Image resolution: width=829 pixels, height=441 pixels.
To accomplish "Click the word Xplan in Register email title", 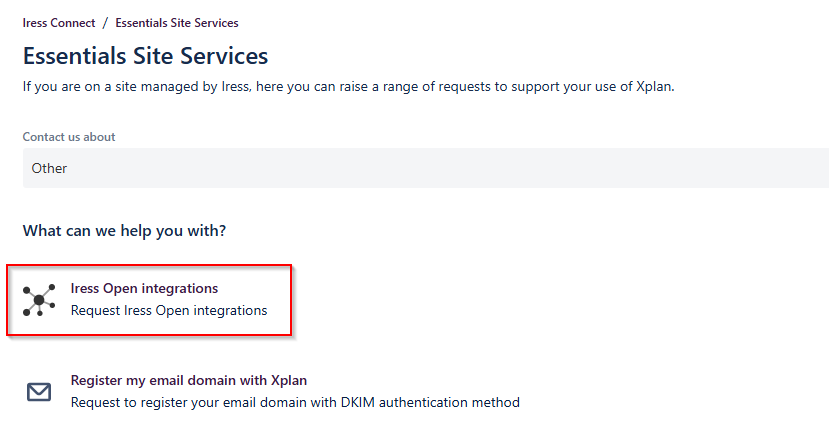I will pyautogui.click(x=289, y=380).
